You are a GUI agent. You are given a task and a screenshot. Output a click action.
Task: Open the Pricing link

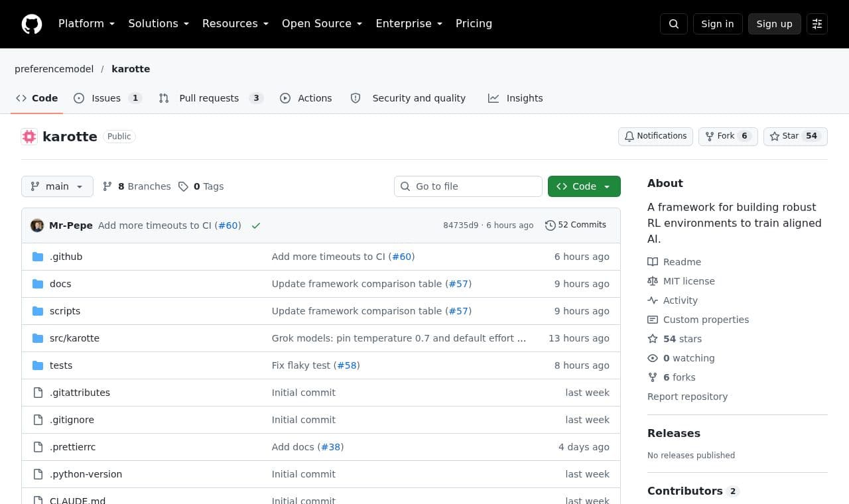[474, 24]
